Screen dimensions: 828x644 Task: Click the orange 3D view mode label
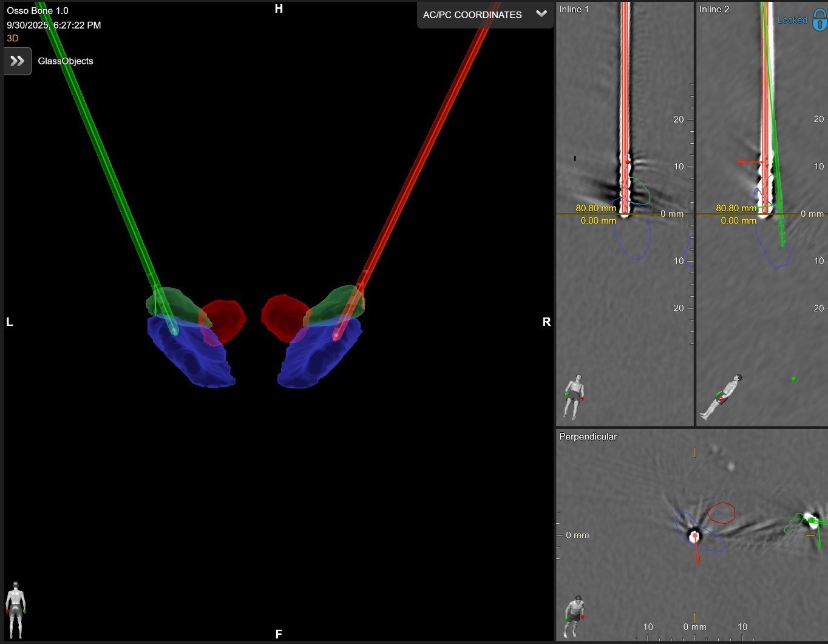pos(13,38)
